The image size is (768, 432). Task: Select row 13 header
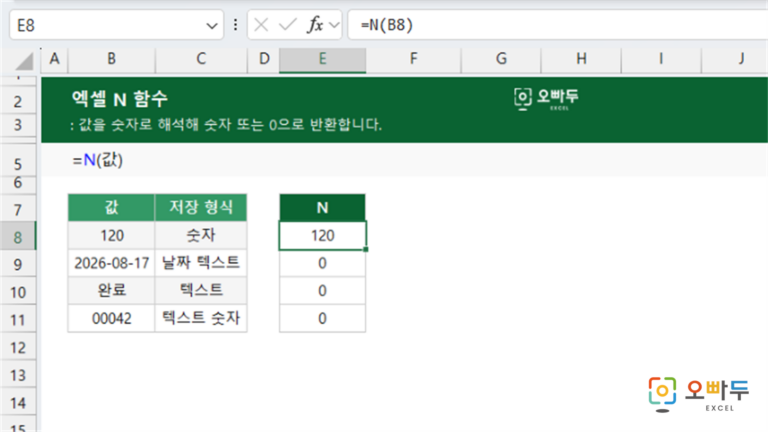tap(18, 375)
